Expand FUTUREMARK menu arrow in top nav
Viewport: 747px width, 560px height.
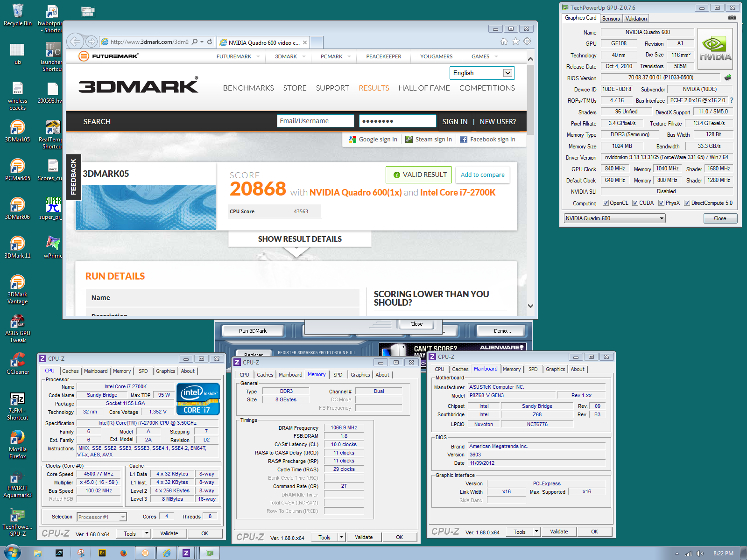(258, 56)
